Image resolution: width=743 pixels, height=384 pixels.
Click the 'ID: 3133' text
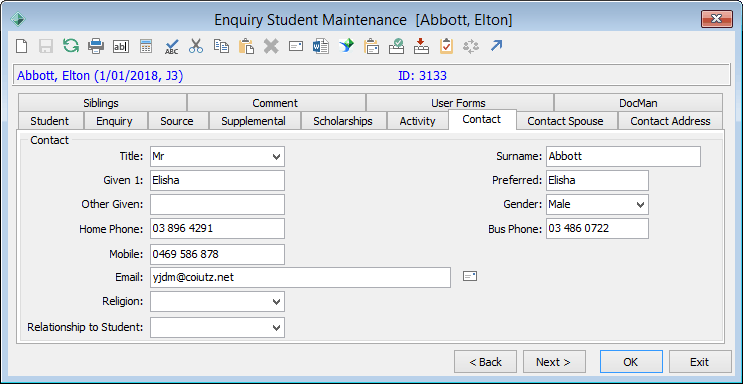tap(422, 76)
